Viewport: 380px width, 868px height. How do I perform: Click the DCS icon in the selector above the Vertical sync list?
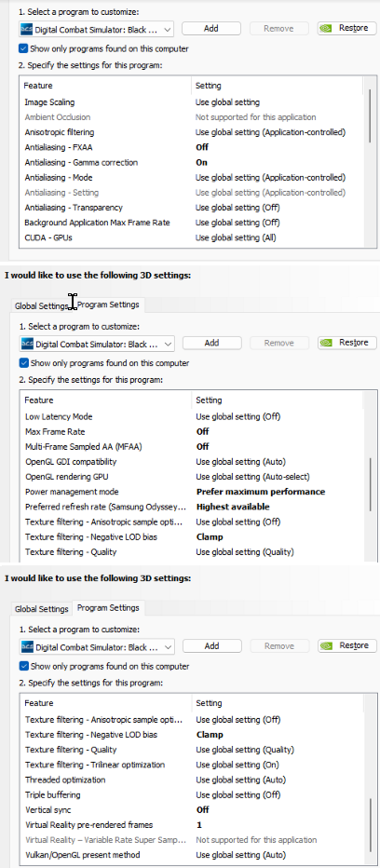pos(27,646)
